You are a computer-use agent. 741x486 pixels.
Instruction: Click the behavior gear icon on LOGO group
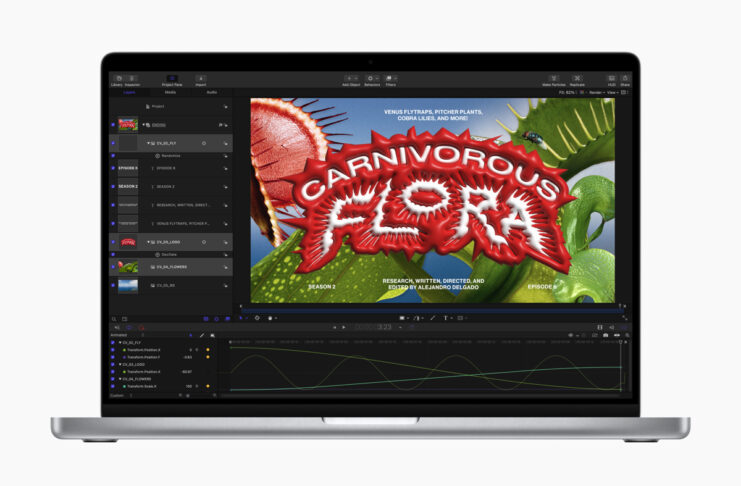coord(204,242)
